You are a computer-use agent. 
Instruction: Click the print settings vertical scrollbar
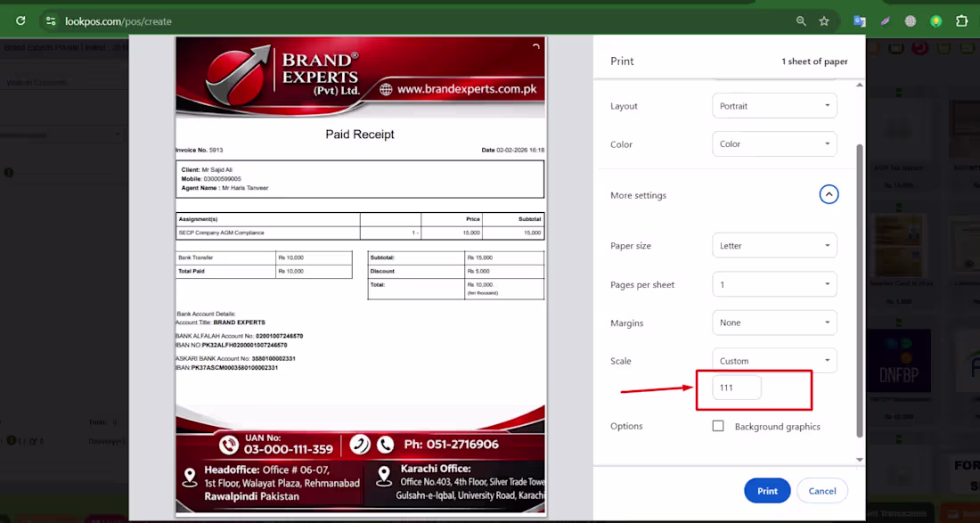(860, 290)
